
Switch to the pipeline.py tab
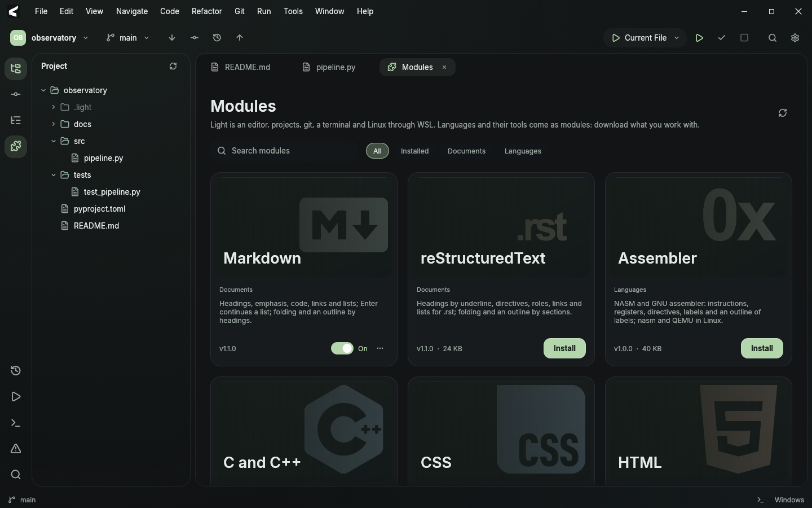pyautogui.click(x=329, y=67)
